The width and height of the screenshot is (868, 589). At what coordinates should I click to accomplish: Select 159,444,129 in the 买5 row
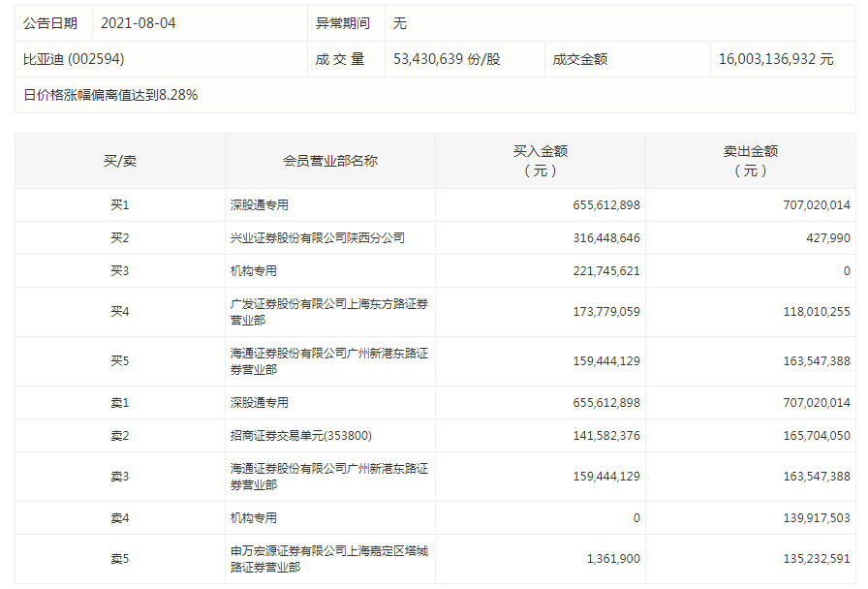[x=606, y=361]
